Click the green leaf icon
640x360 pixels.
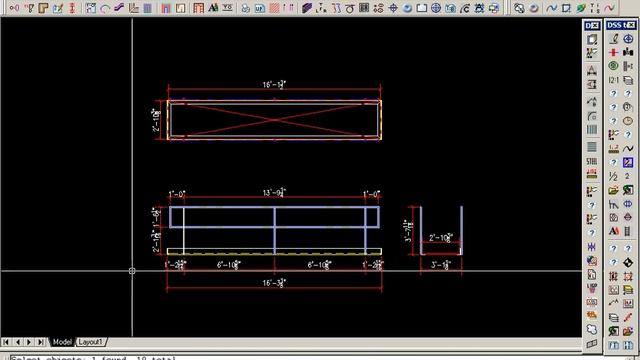point(581,8)
